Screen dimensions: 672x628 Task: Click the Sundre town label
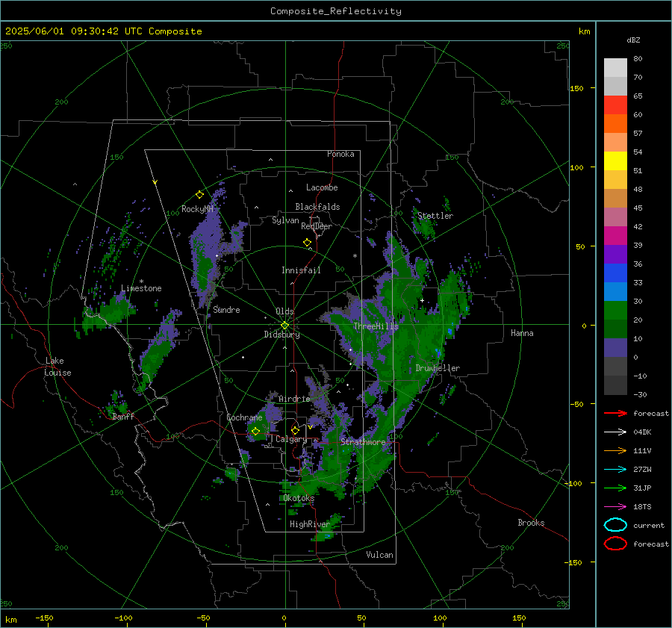pos(226,310)
